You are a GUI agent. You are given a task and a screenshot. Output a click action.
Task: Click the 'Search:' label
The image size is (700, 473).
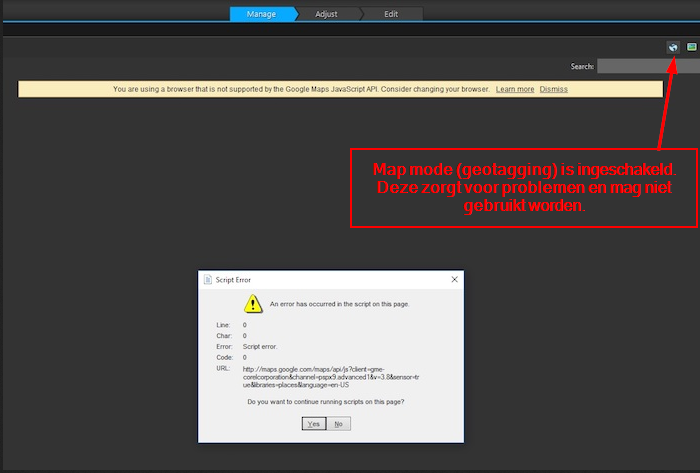tap(582, 66)
